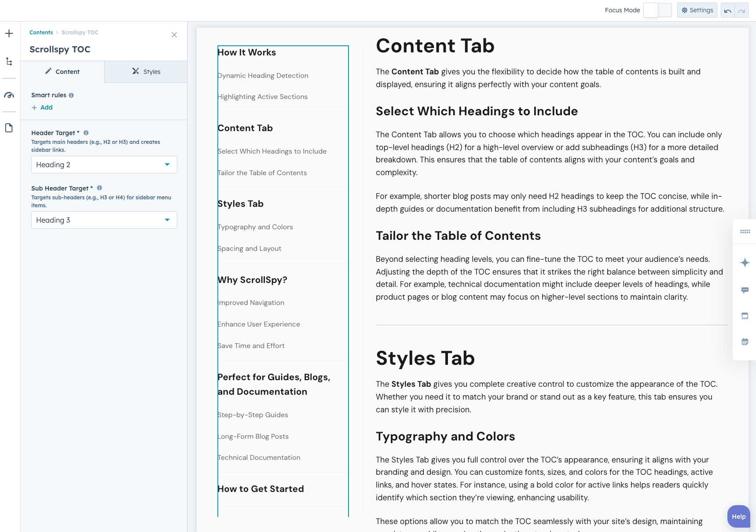The image size is (756, 532).
Task: Open Settings with the gear icon
Action: click(x=697, y=10)
